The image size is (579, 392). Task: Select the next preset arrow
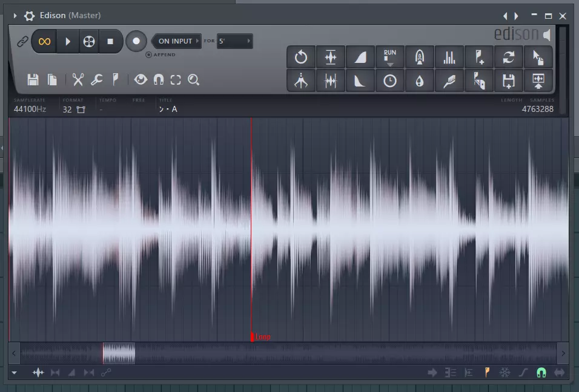click(x=516, y=16)
